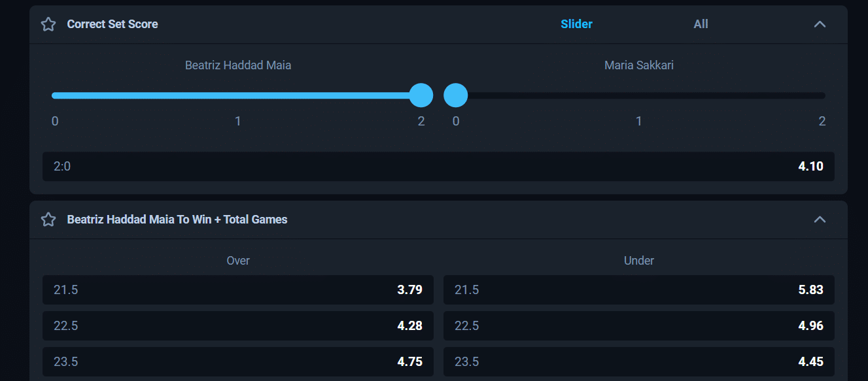Select Over 21.5 games at 3.79

pyautogui.click(x=238, y=290)
